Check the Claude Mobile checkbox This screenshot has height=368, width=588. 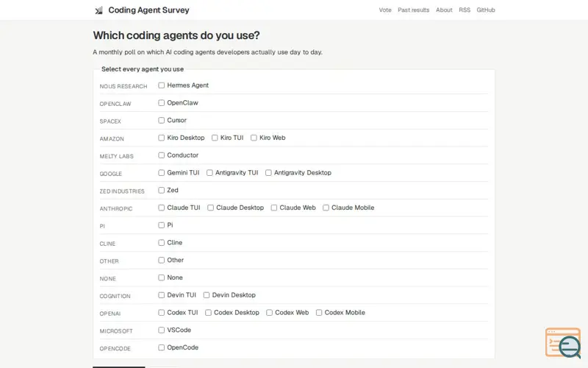point(326,208)
